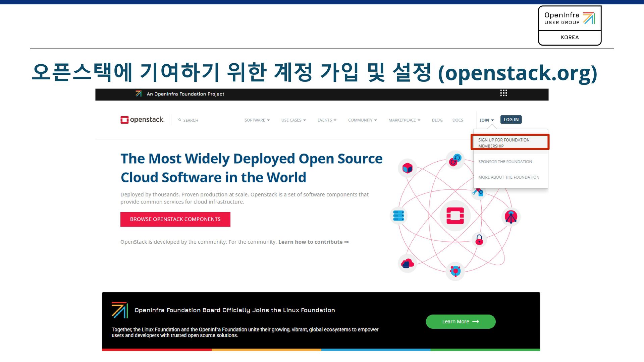Click the banner headline about Linux Foundation
644x362 pixels.
tap(235, 310)
